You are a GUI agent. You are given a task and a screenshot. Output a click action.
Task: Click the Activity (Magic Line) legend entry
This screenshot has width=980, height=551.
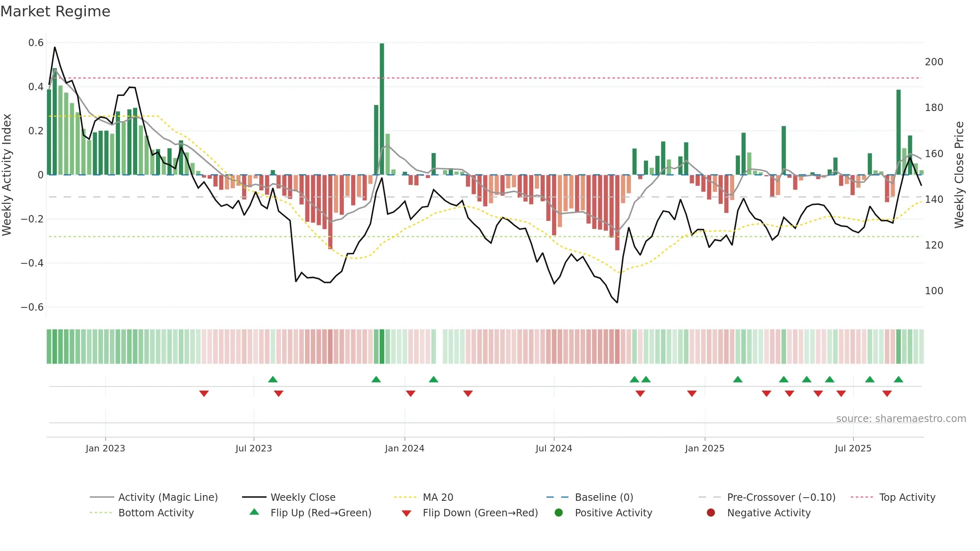(x=154, y=497)
